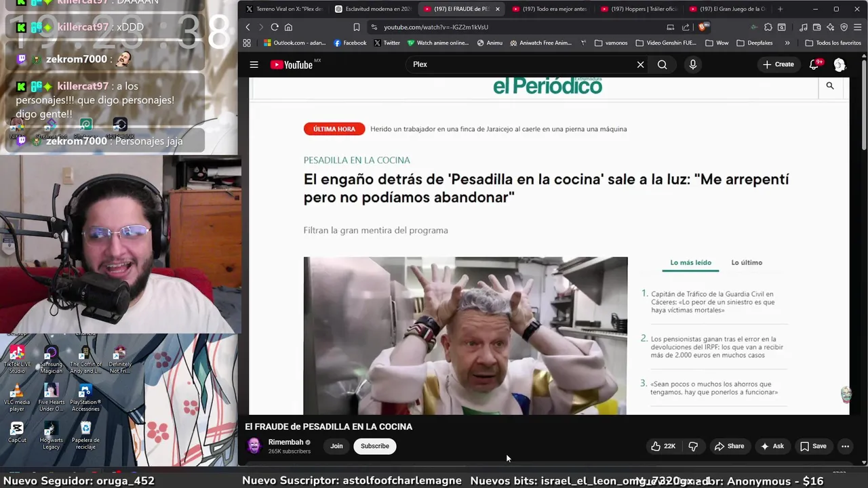Expand the Wow bookmarks folder
Screen dimensions: 868x488
pos(717,43)
